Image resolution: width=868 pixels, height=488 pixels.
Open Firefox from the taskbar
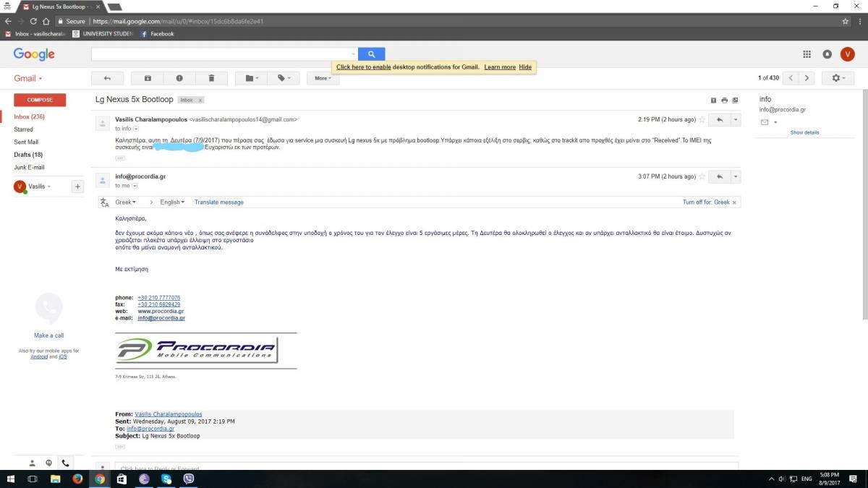(77, 479)
